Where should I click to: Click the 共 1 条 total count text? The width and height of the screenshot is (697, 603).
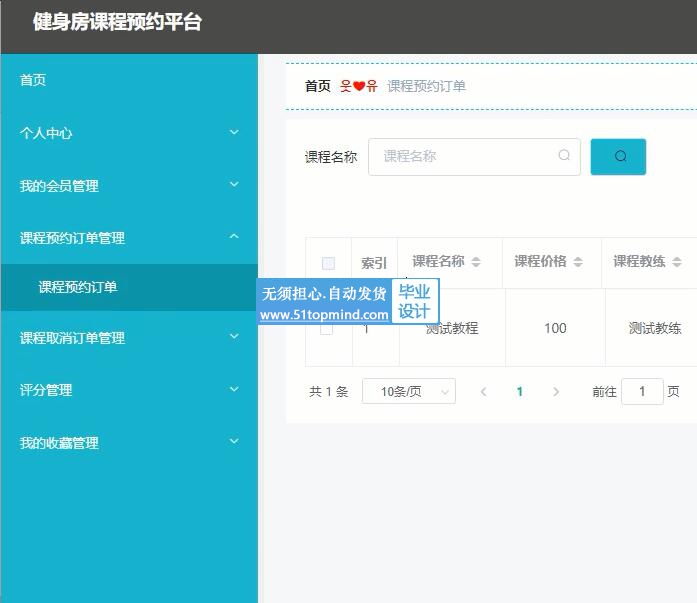(328, 391)
